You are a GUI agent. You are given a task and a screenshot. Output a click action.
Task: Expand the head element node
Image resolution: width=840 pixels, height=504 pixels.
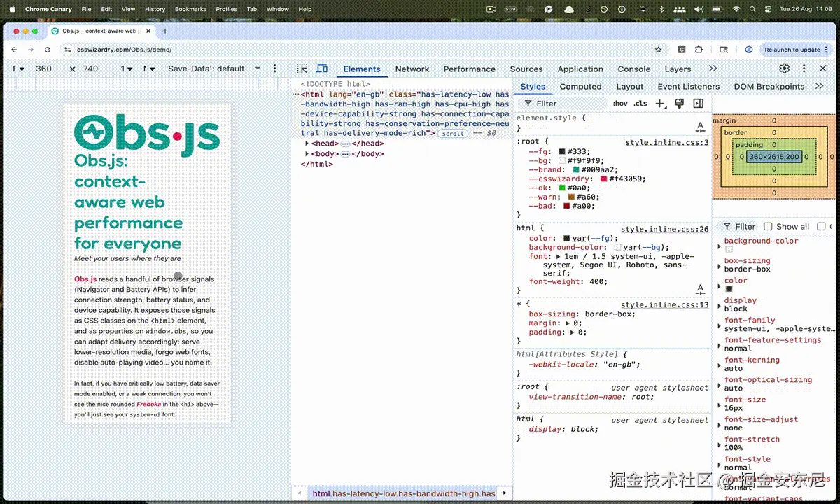point(307,143)
